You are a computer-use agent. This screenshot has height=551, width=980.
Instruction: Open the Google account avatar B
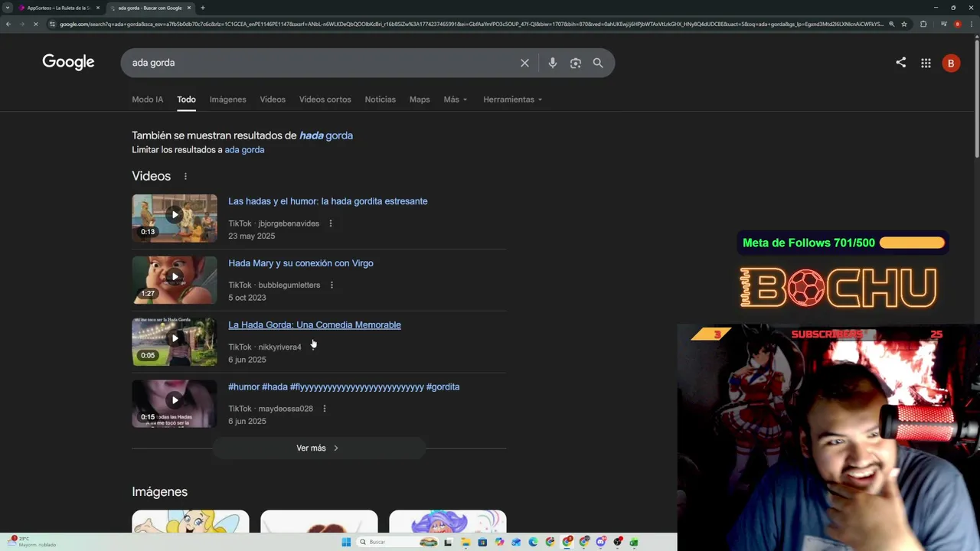tap(951, 64)
